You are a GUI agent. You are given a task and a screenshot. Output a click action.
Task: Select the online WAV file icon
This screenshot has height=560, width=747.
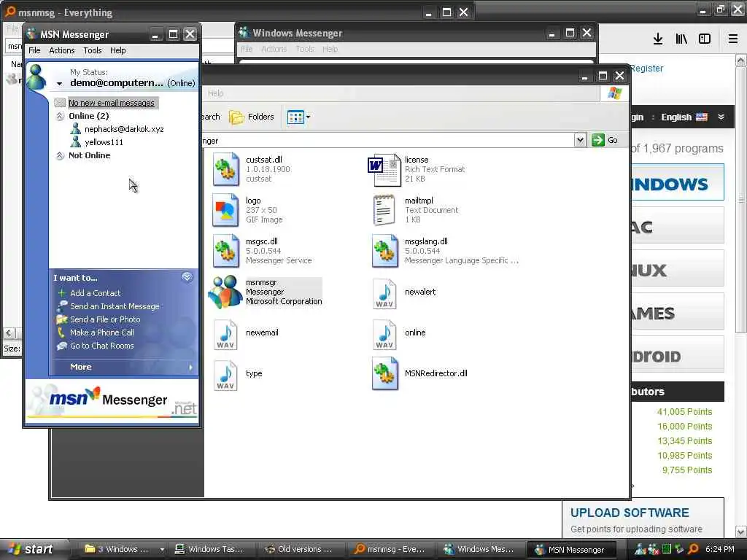tap(385, 335)
